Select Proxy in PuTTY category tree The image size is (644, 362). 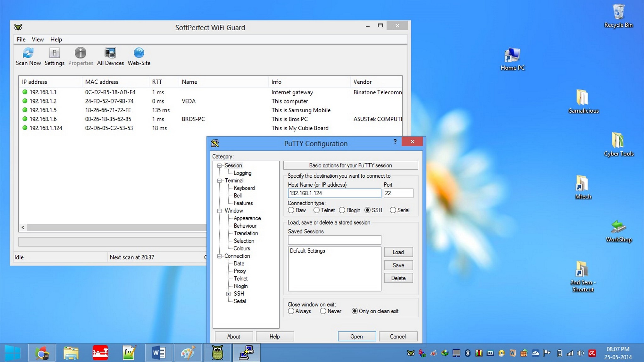(x=240, y=271)
